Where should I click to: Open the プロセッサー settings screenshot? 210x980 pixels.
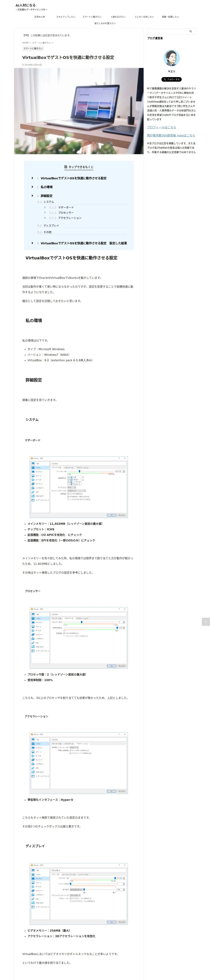(79, 638)
